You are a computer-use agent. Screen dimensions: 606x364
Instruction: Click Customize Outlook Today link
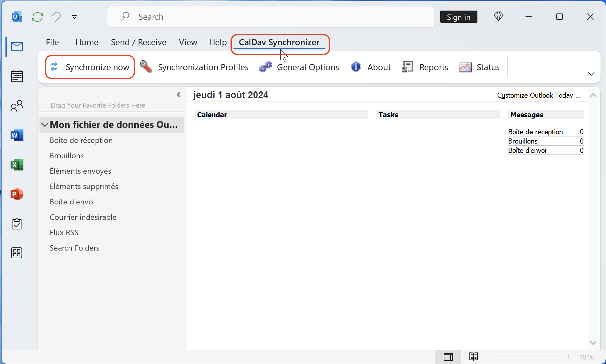pos(539,95)
